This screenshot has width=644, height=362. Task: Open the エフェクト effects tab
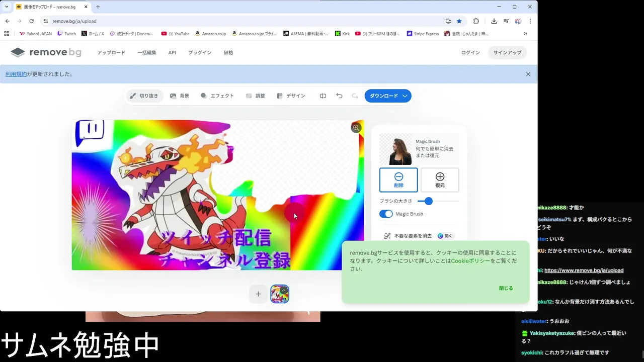pos(217,96)
